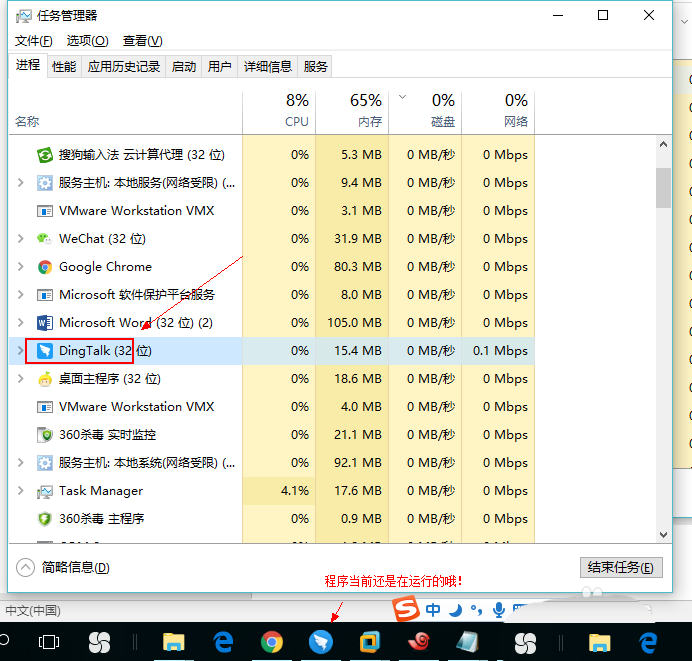Viewport: 692px width, 661px height.
Task: Sort processes by the 磁盘 column header
Action: pos(425,112)
